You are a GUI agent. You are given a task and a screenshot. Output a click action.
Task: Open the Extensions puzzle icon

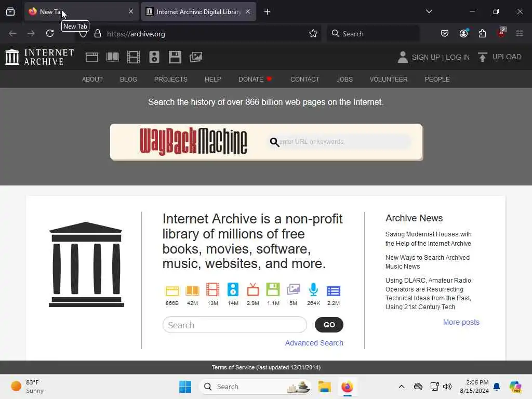pos(482,34)
